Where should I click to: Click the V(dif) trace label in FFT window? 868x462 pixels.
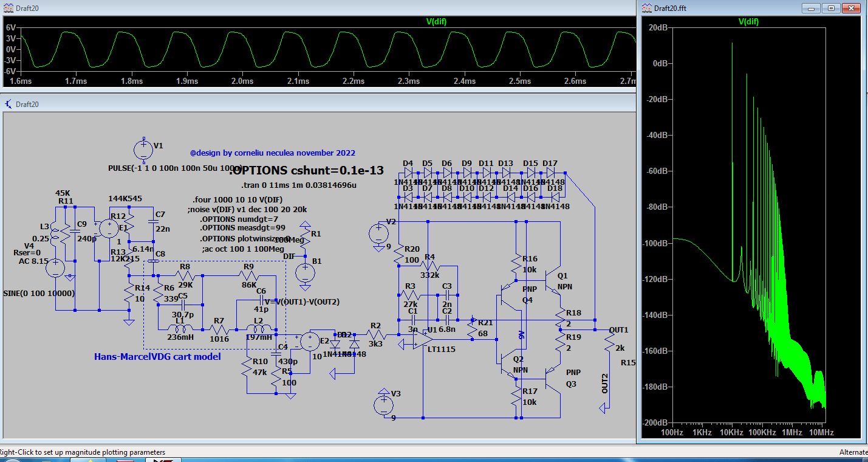pyautogui.click(x=748, y=21)
